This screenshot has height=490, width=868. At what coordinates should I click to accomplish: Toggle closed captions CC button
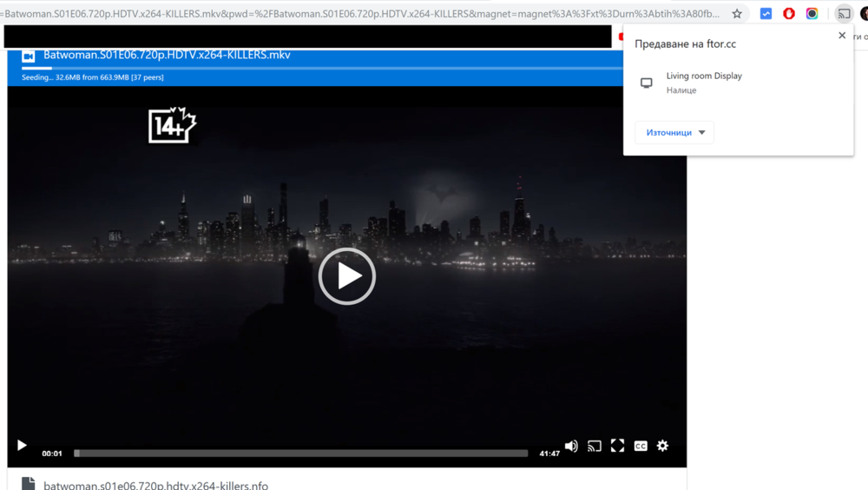tap(641, 446)
